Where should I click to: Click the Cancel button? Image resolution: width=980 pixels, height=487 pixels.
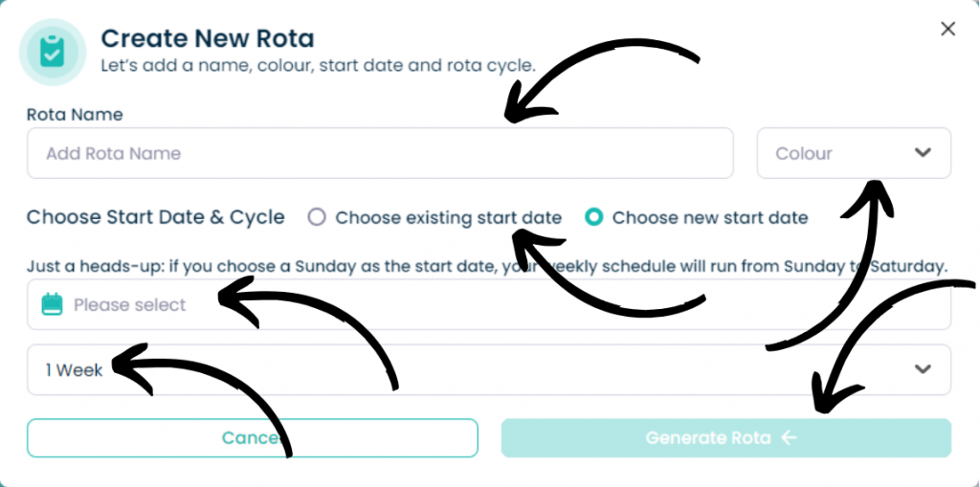pos(253,437)
